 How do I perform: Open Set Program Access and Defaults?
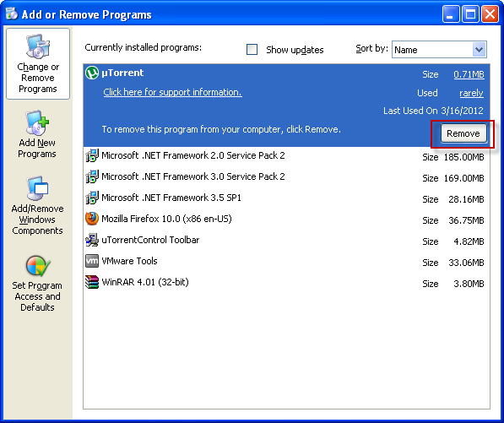tap(37, 284)
